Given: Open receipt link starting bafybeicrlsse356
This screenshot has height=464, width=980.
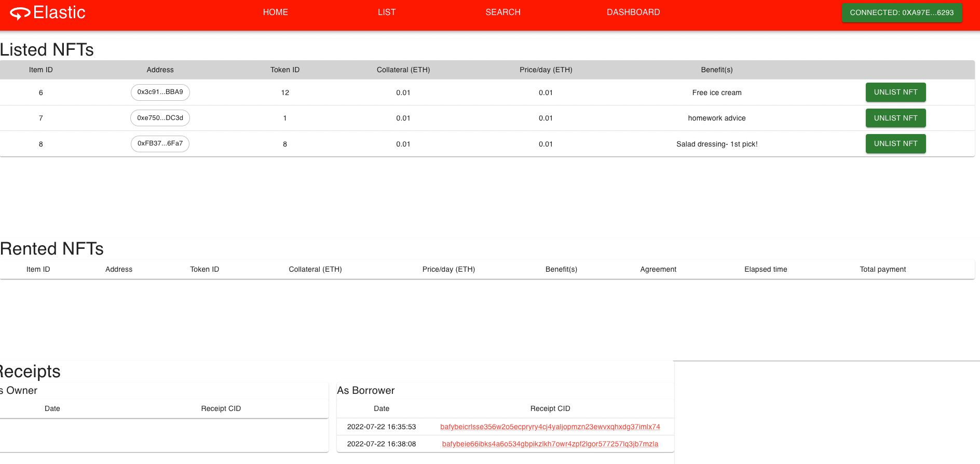Looking at the screenshot, I should point(550,427).
